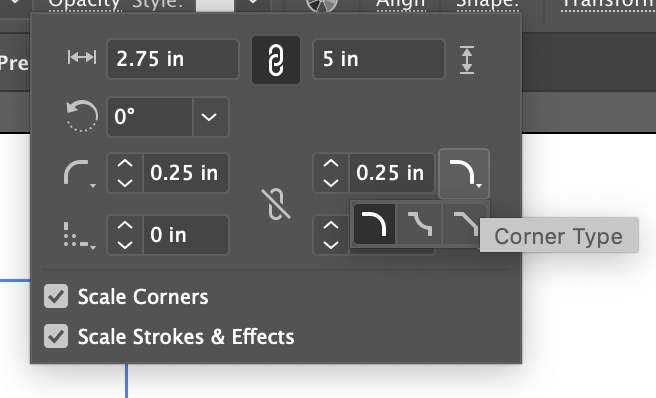Open the Shape panel link

(487, 4)
